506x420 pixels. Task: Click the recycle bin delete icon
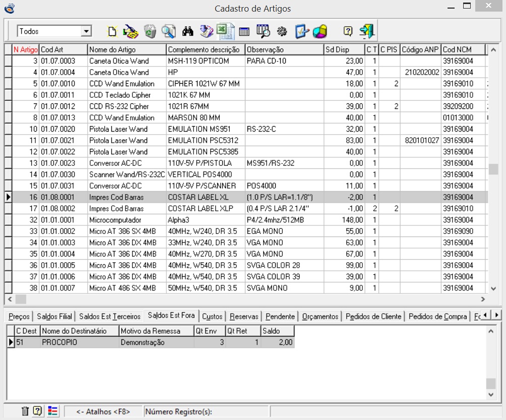click(x=150, y=31)
